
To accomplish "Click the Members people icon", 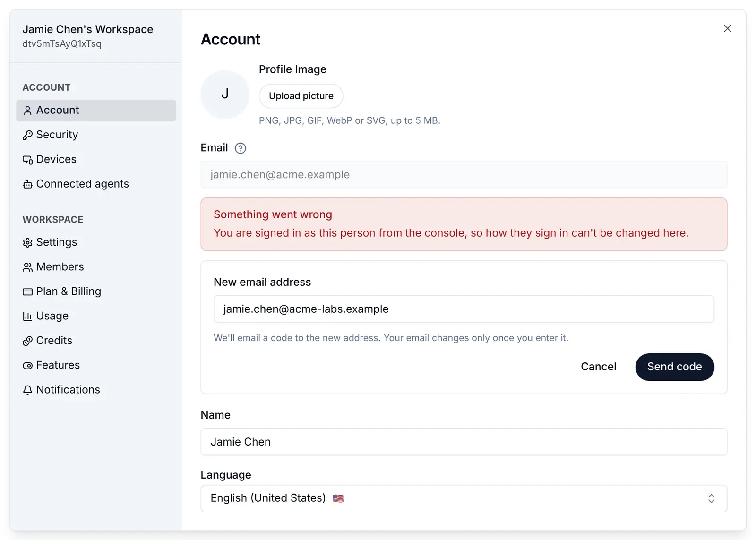I will 27,267.
